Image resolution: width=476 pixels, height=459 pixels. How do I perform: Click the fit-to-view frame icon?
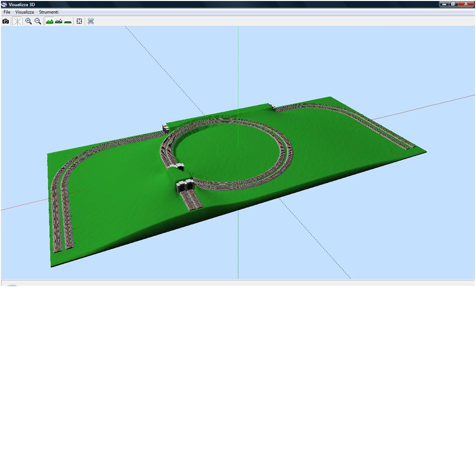[x=79, y=21]
